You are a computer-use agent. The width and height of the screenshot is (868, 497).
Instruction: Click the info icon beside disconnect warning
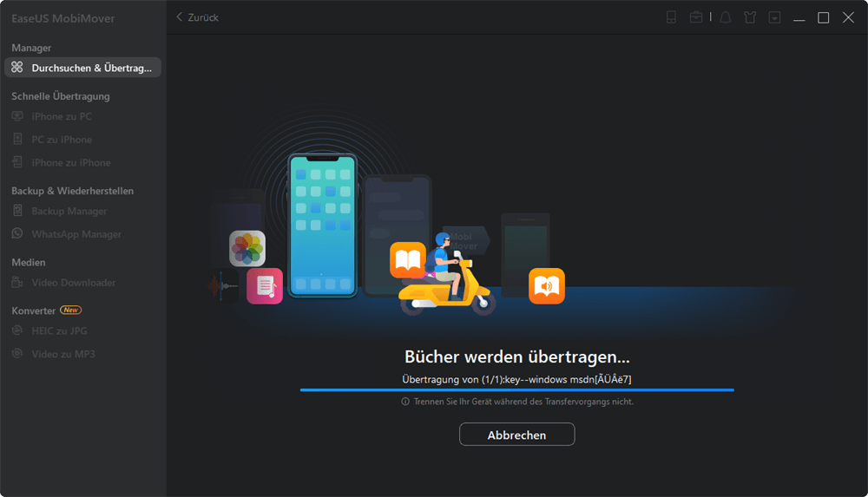405,402
